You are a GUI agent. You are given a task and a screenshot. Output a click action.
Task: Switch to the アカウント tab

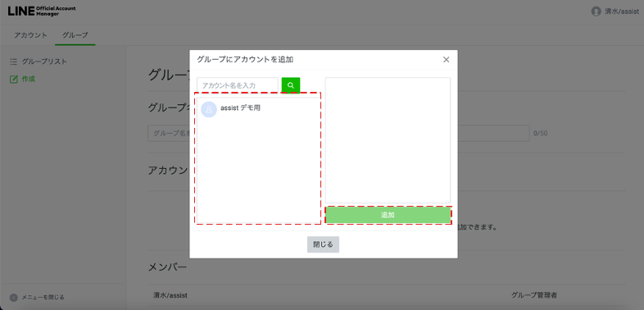pos(30,35)
